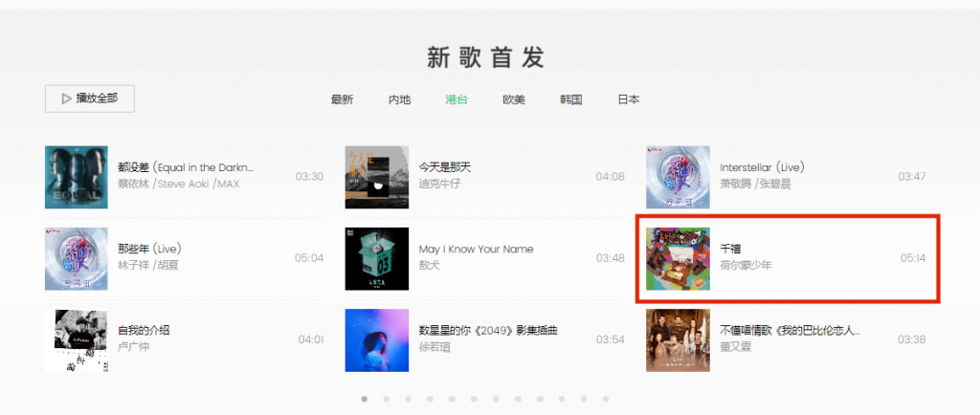The width and height of the screenshot is (980, 415).
Task: Select the 内地 category tab
Action: (399, 99)
